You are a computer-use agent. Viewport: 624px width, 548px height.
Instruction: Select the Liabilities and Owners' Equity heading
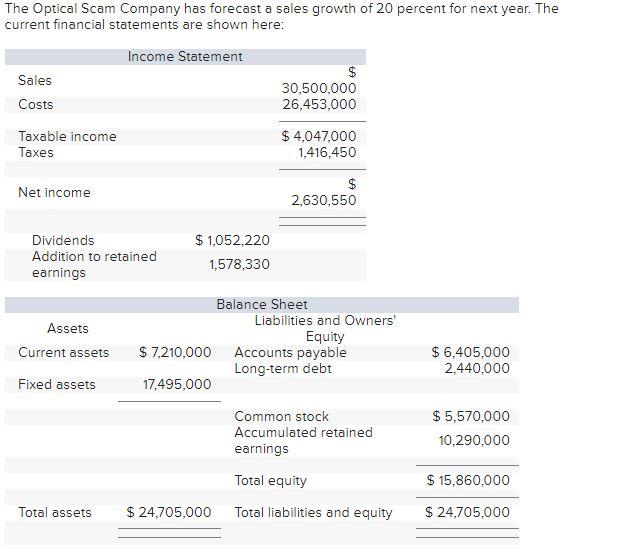pyautogui.click(x=325, y=328)
